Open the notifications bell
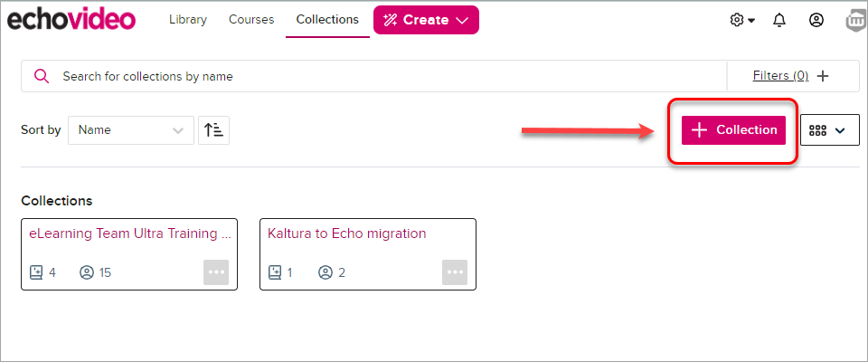Image resolution: width=868 pixels, height=362 pixels. (779, 21)
